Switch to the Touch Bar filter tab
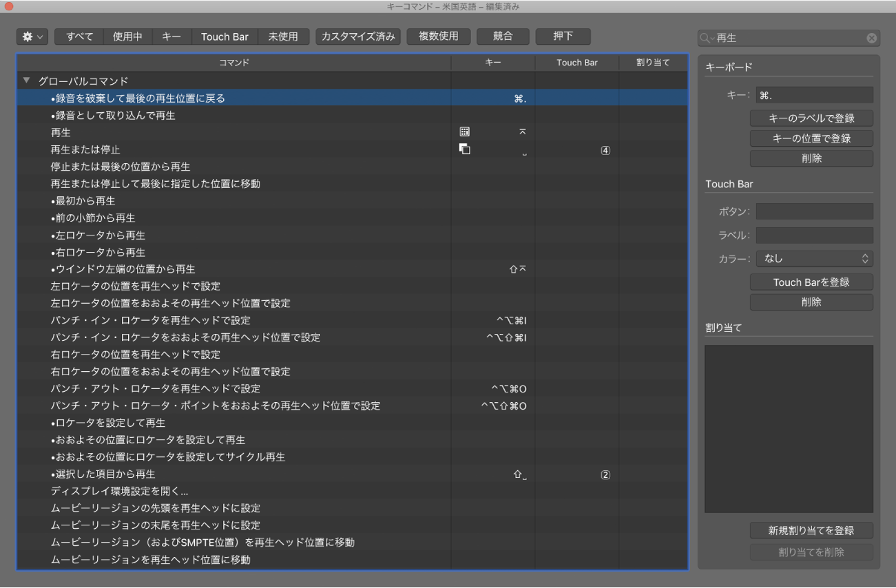 point(225,36)
